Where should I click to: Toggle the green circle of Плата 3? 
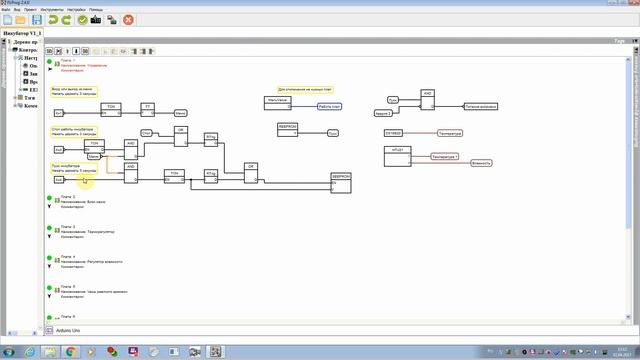pyautogui.click(x=49, y=228)
